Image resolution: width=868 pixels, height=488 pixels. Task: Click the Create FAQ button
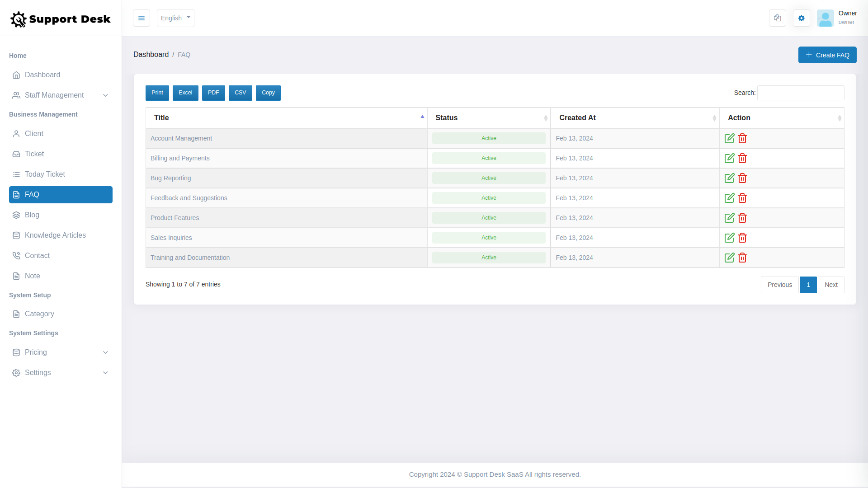tap(827, 55)
